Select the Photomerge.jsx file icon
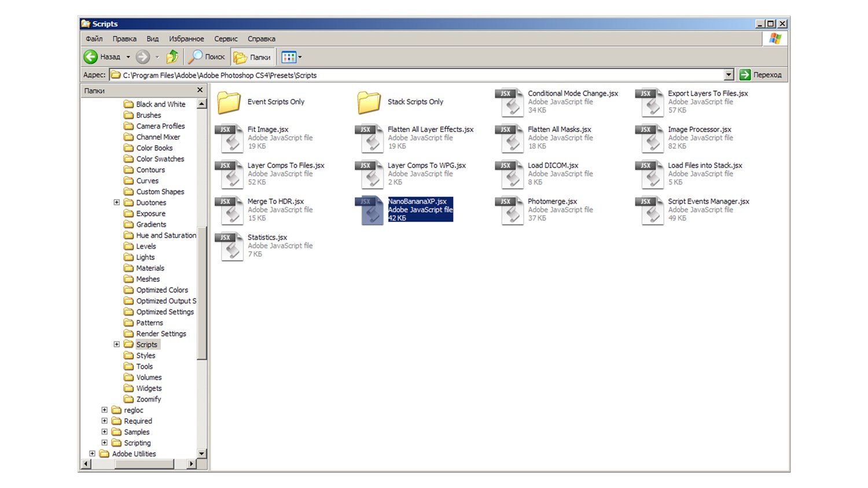Image resolution: width=868 pixels, height=488 pixels. (x=509, y=210)
